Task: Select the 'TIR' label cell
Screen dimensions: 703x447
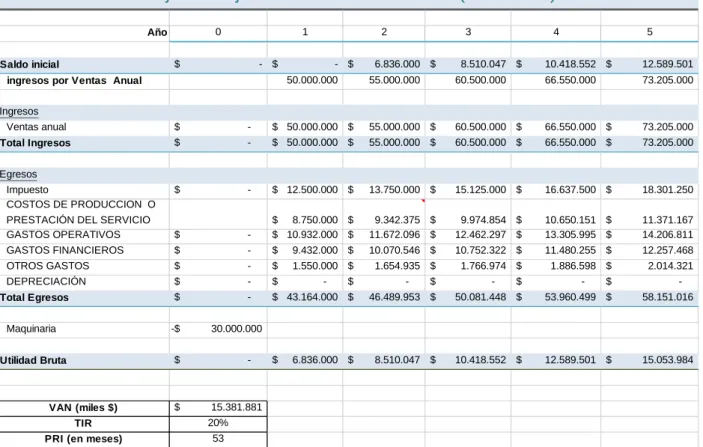Action: point(83,423)
